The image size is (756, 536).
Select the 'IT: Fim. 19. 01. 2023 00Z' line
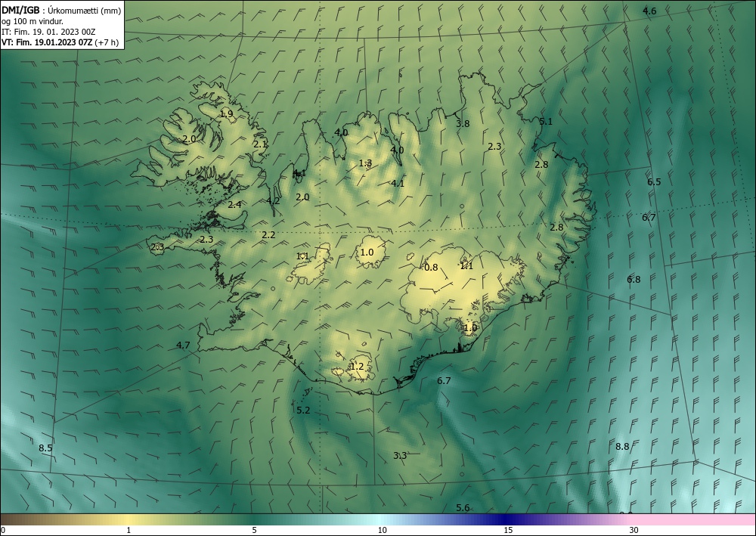(x=48, y=32)
